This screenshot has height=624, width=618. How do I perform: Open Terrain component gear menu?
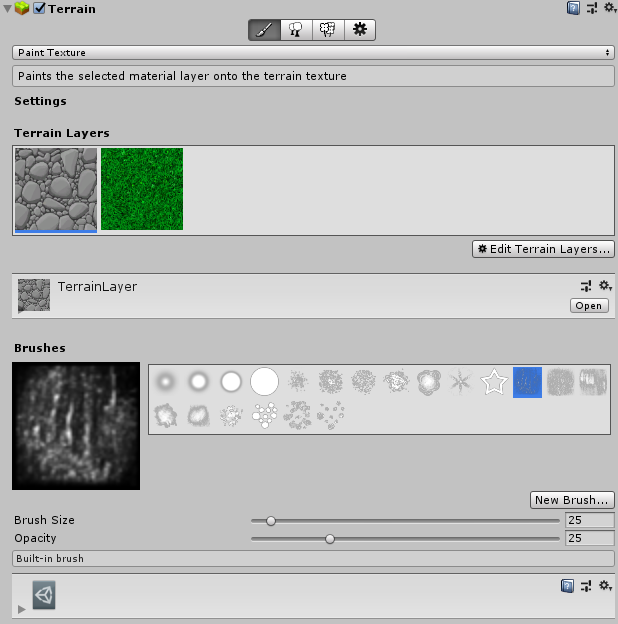tap(610, 8)
